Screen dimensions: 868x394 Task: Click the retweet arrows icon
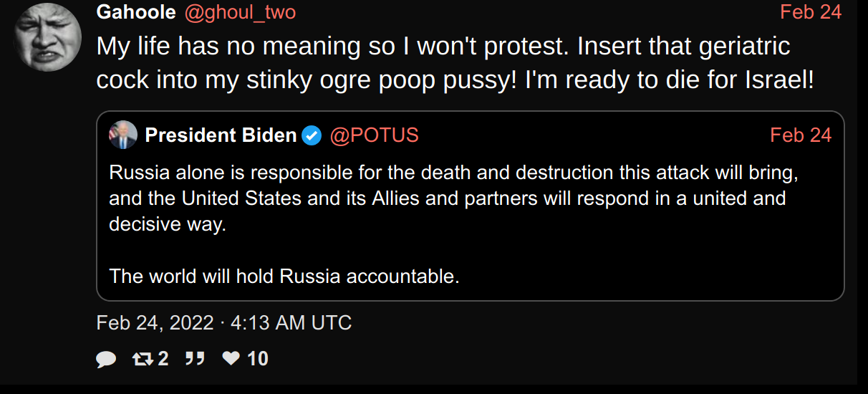click(x=143, y=358)
